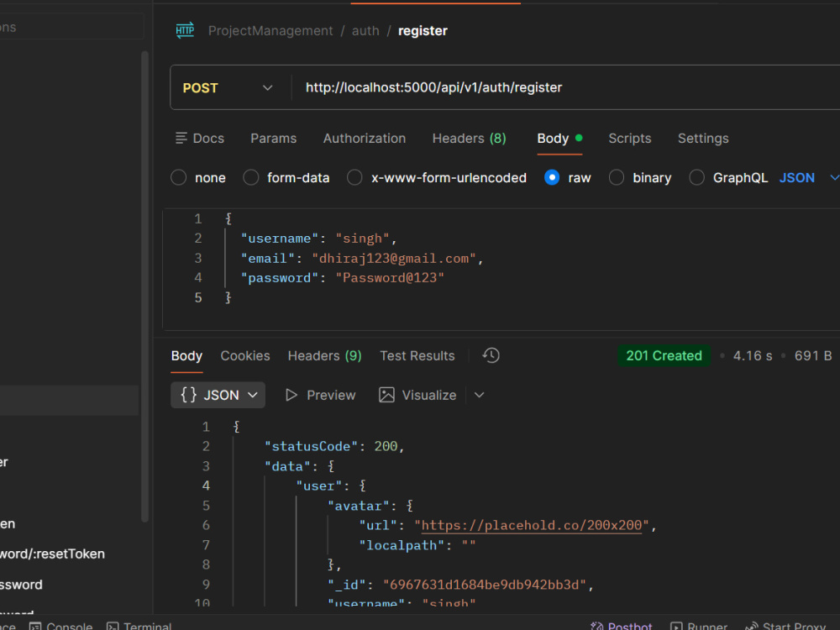Switch to the Scripts tab
Screen dimensions: 840x630
click(629, 139)
